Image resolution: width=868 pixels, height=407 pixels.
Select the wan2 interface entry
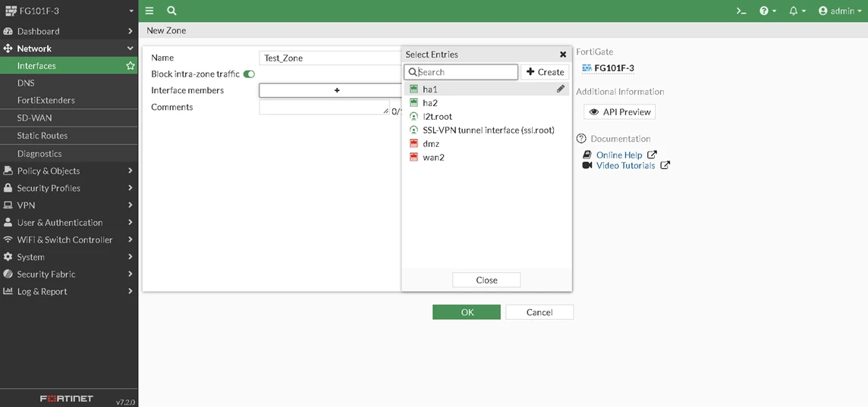(x=486, y=158)
